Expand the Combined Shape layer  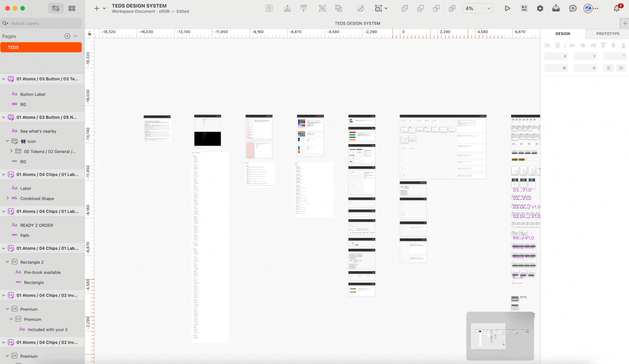8,198
